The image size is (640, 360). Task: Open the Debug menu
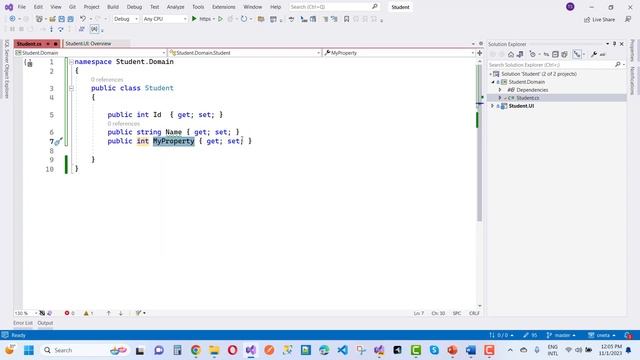[134, 7]
